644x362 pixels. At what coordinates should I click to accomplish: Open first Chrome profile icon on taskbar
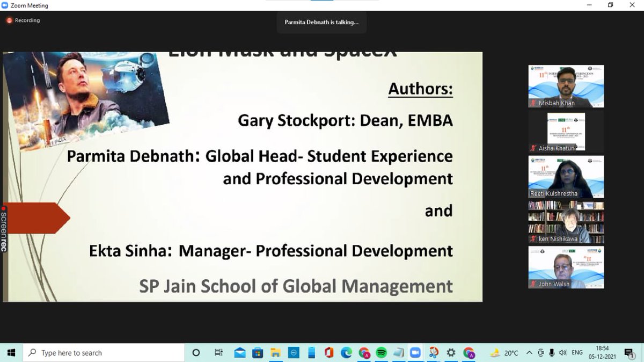tap(364, 353)
